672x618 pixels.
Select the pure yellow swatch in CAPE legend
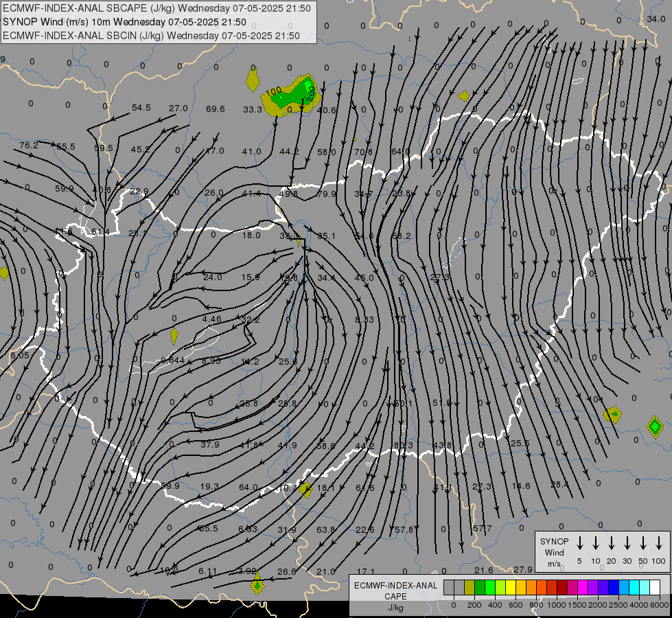pyautogui.click(x=511, y=588)
